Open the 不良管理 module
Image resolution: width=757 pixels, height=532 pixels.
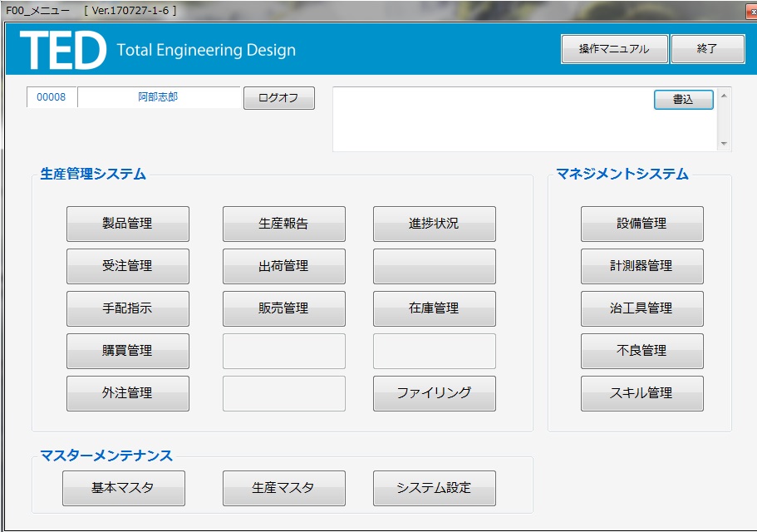[641, 351]
